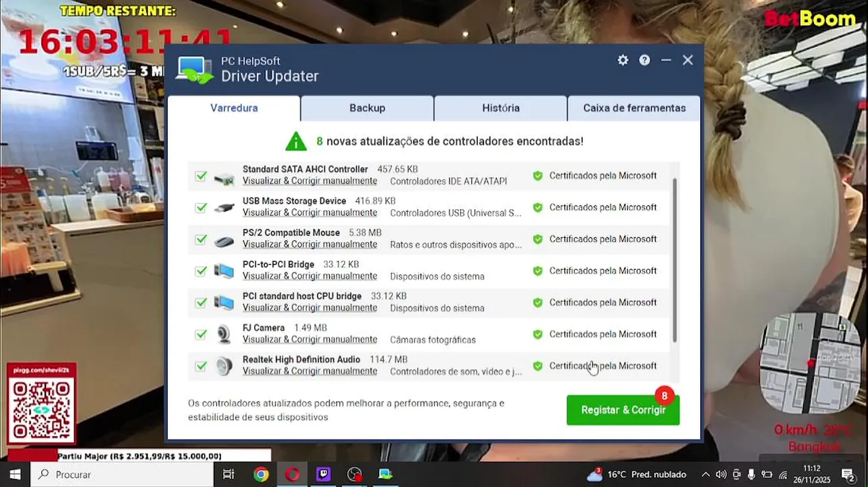Uncheck PCI-to-PCI Bridge
This screenshot has width=868, height=487.
click(x=201, y=271)
